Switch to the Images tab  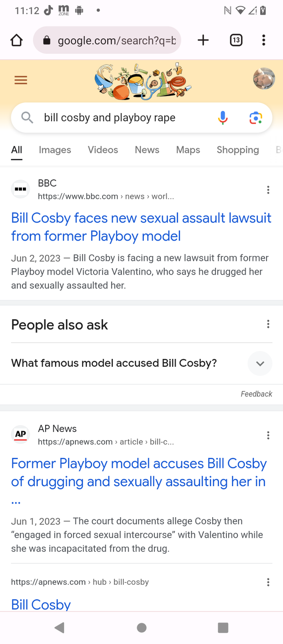55,150
